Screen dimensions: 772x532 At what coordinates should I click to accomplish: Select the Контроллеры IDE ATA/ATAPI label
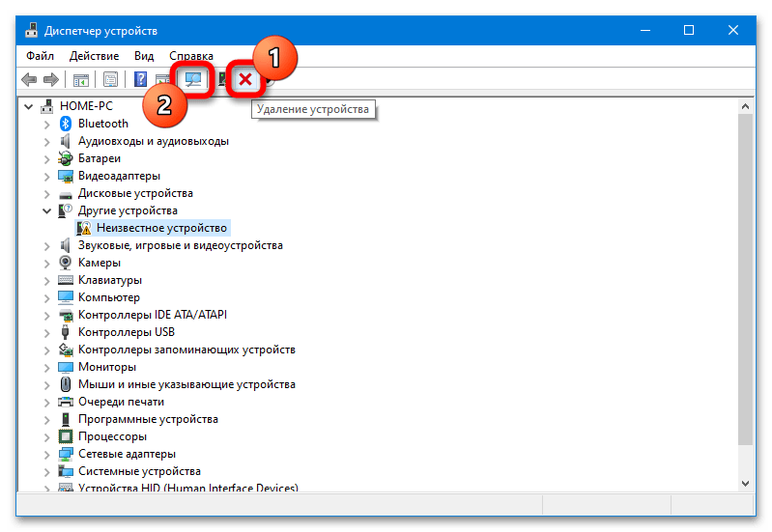tap(153, 315)
